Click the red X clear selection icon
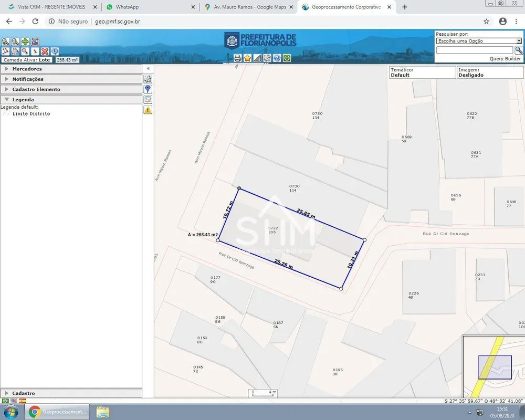 click(45, 51)
